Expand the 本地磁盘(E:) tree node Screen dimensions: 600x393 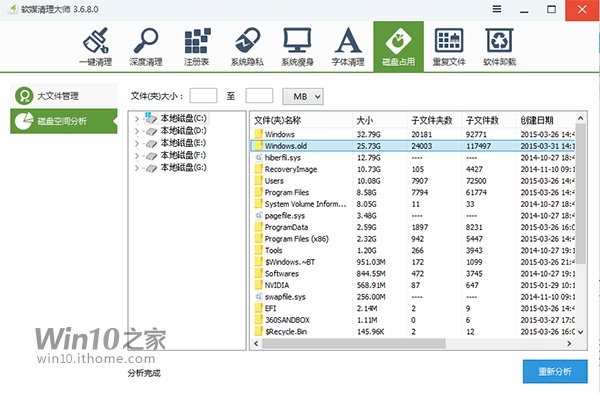pyautogui.click(x=137, y=143)
